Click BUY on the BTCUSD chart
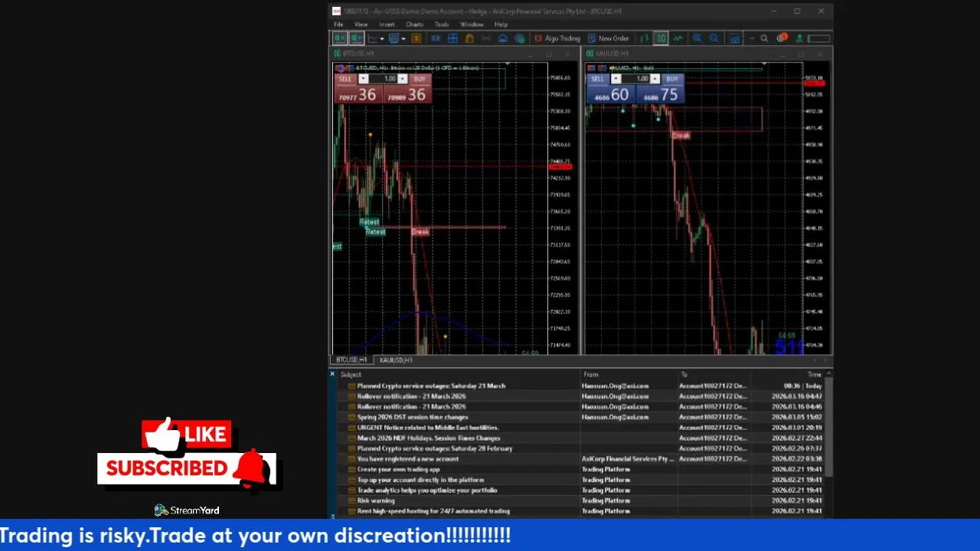The height and width of the screenshot is (551, 980). coord(419,79)
